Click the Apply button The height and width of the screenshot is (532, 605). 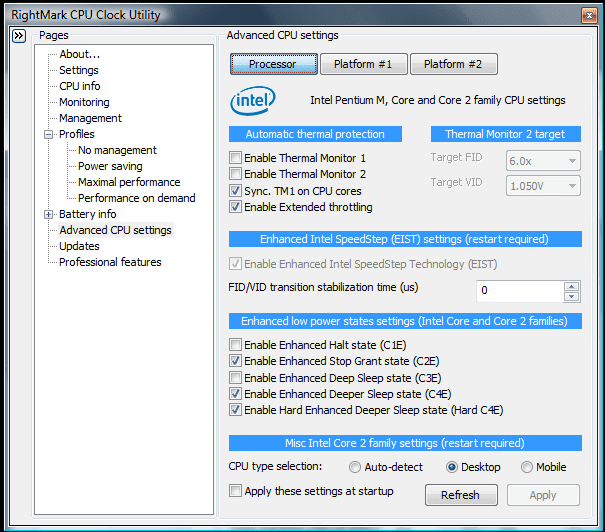tap(543, 495)
